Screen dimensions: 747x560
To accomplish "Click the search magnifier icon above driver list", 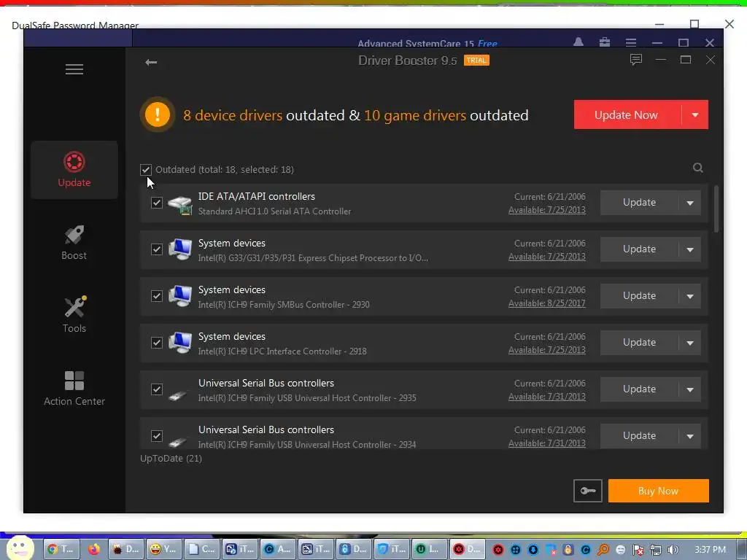I will pyautogui.click(x=698, y=168).
